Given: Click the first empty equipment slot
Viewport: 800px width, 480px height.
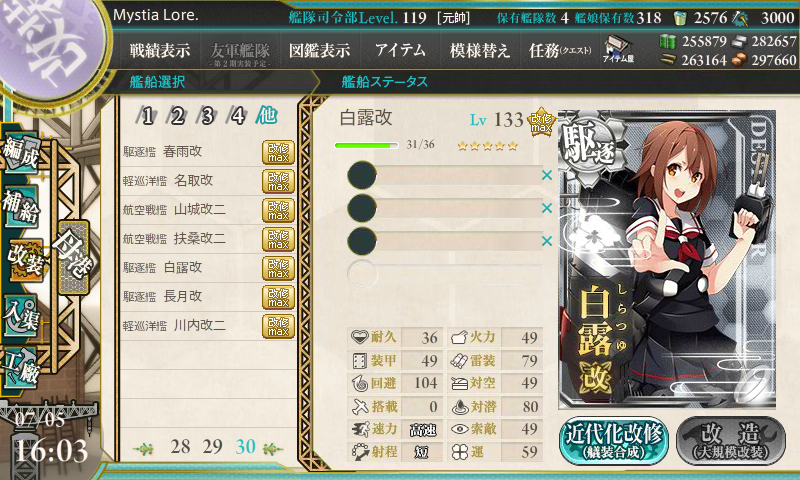Looking at the screenshot, I should pos(444,175).
